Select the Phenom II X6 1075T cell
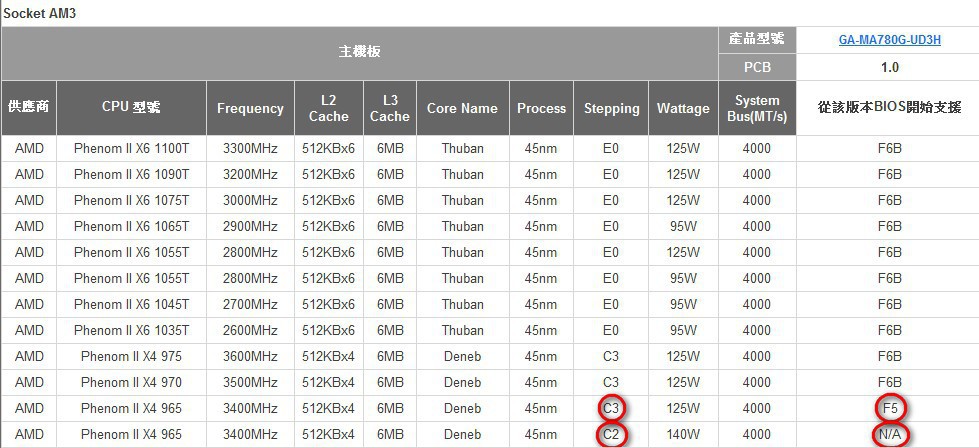Screen dimensions: 979x448 (x=131, y=200)
